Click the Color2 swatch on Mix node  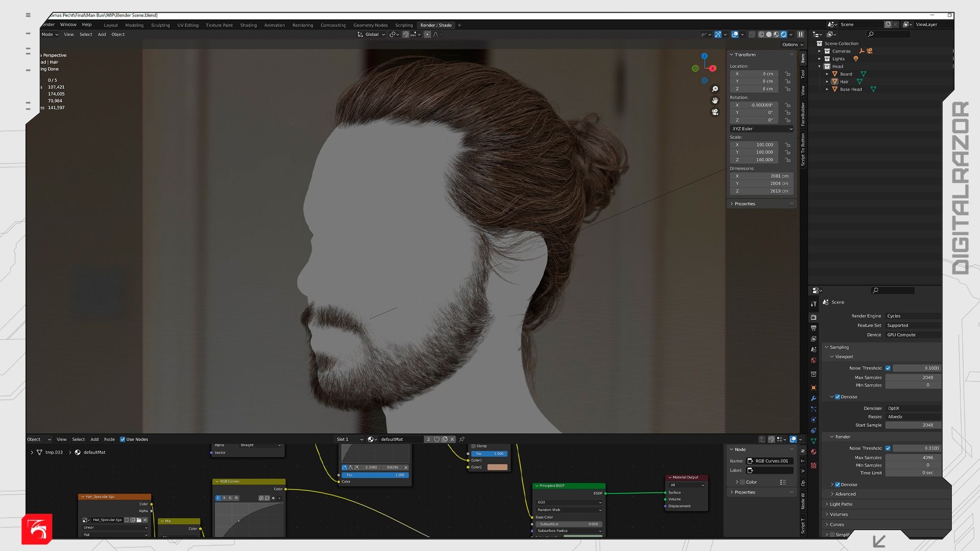tap(497, 467)
